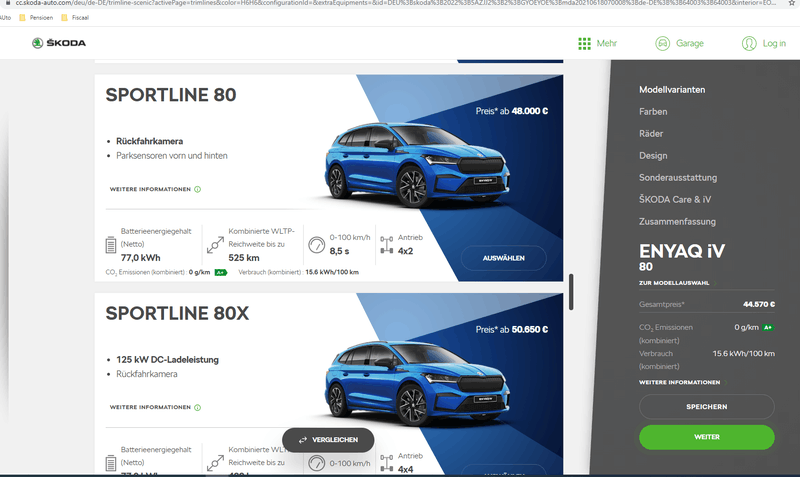Click the drivetrain icon in the Sportline 80X specs
The image size is (800, 477).
(387, 463)
